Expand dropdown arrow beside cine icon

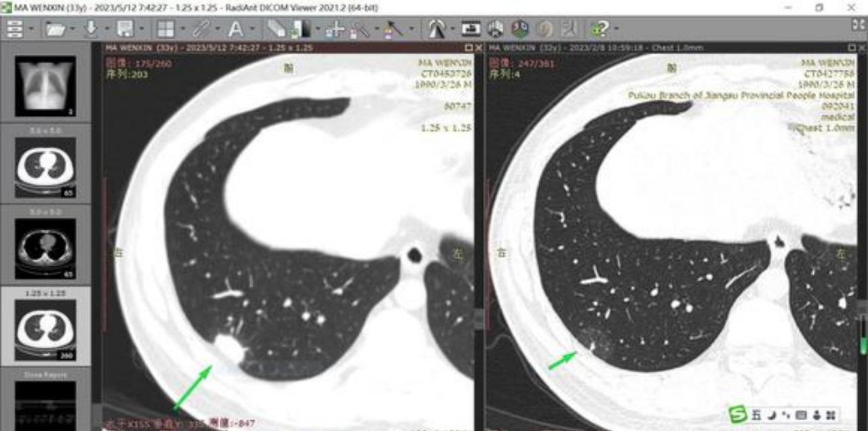coord(453,29)
